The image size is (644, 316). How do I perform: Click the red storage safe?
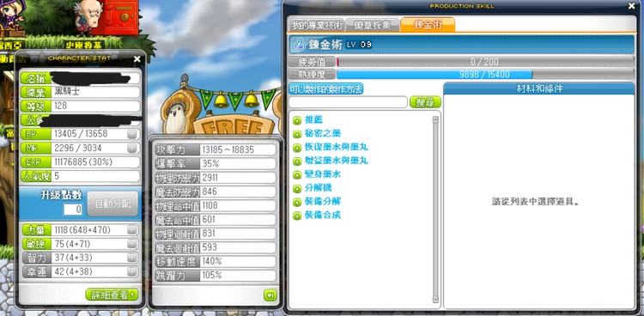pyautogui.click(x=119, y=18)
